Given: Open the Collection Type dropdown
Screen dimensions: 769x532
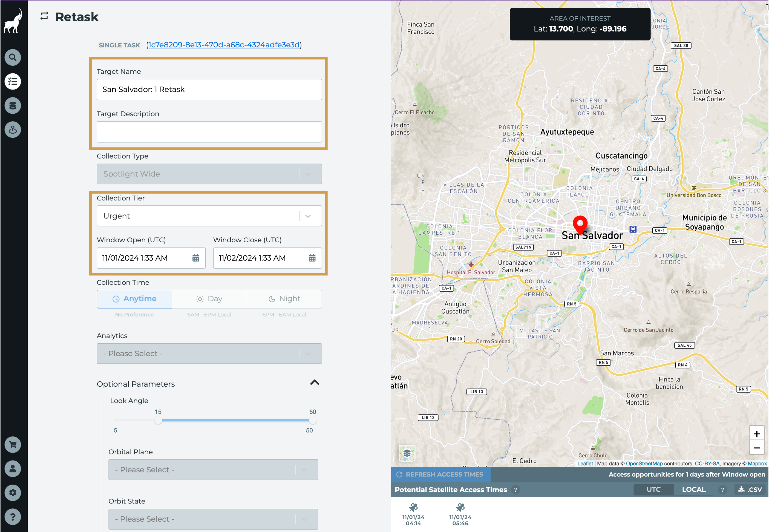Looking at the screenshot, I should coord(209,174).
